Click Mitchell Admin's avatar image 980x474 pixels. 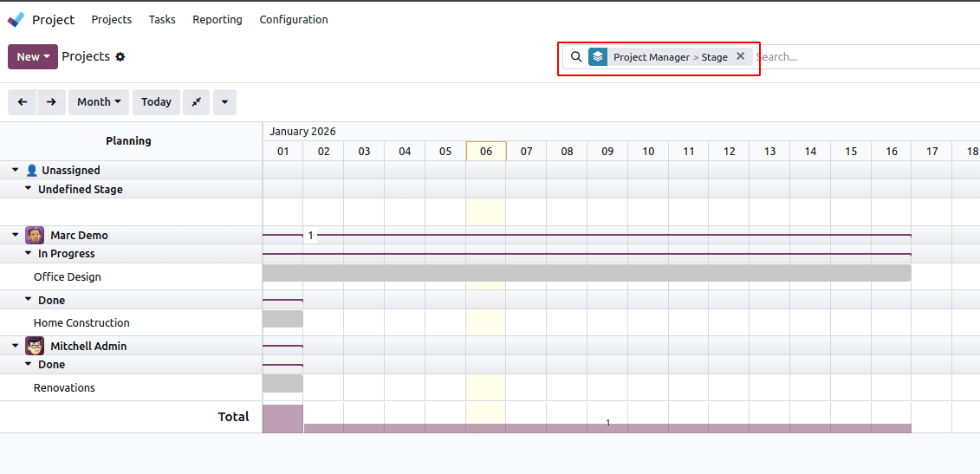[35, 346]
